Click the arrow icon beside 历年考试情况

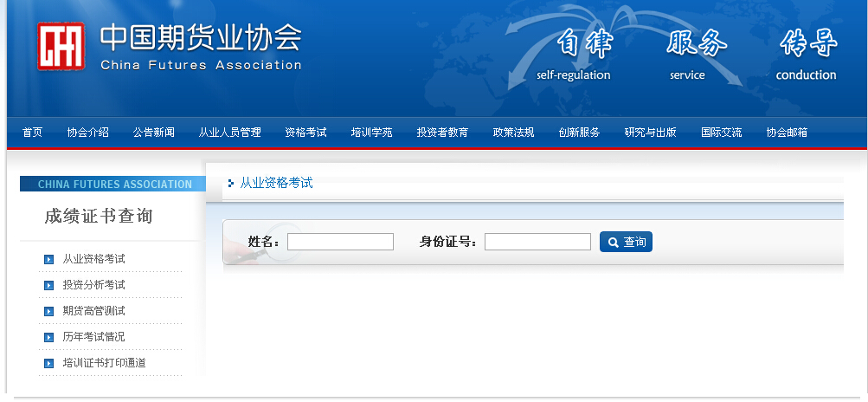click(x=48, y=337)
